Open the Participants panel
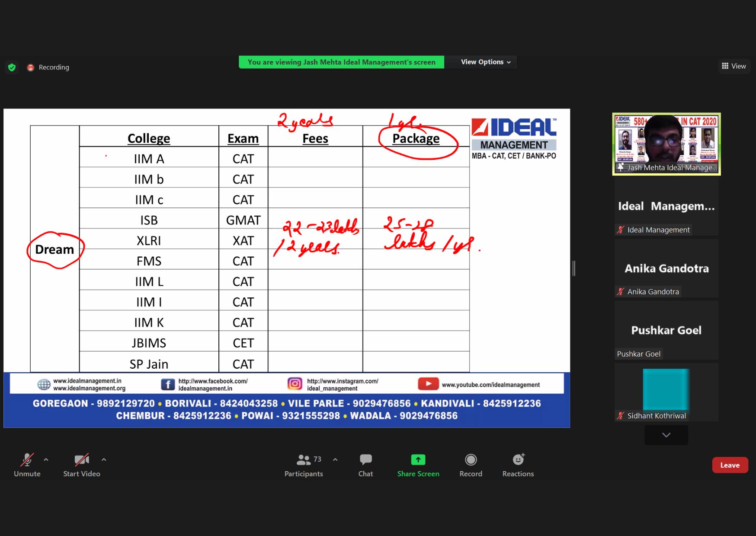 pos(304,465)
